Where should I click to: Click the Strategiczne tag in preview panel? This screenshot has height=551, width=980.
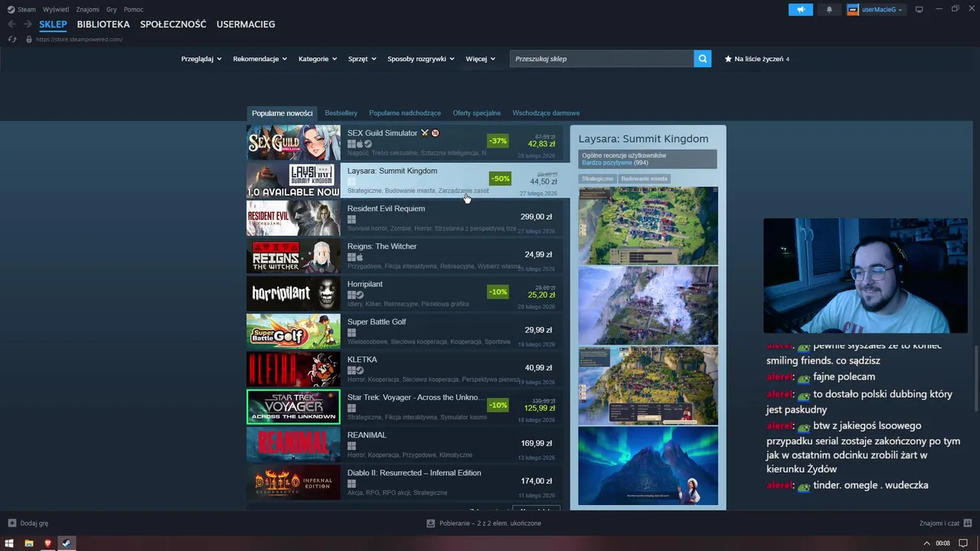[597, 178]
